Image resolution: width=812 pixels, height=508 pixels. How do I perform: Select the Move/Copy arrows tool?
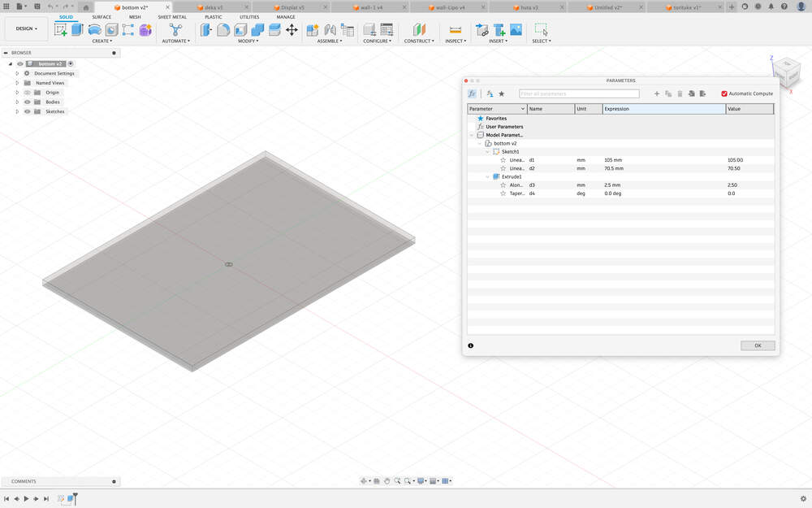(292, 29)
